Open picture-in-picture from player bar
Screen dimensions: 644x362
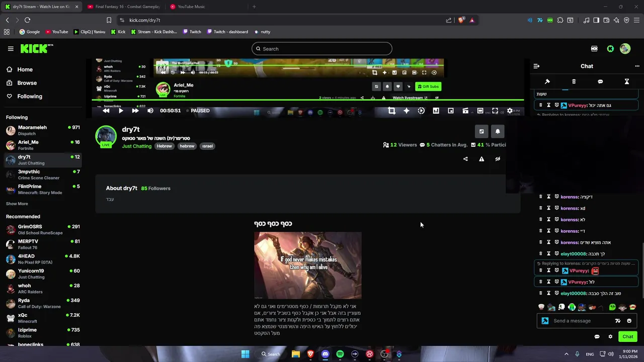pos(451,111)
